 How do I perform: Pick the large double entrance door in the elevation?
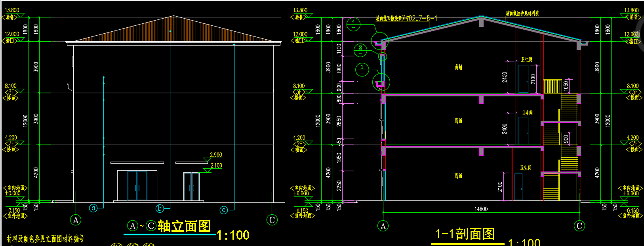137,186
